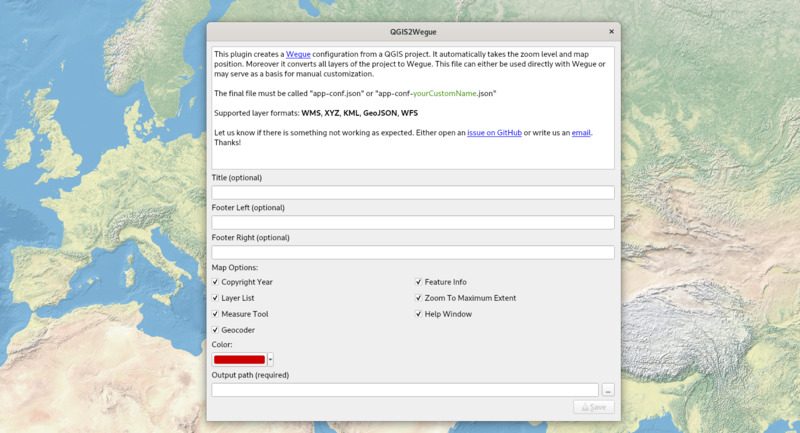Click the 'Map Options:' label
800x433 pixels.
(x=235, y=268)
